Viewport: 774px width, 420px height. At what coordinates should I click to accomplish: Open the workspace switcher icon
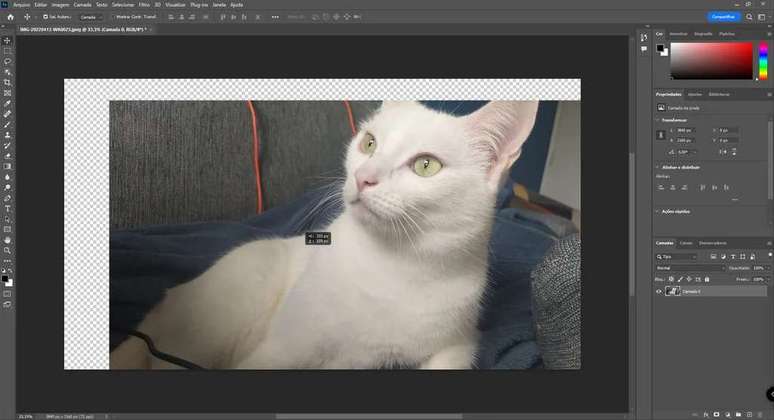762,17
